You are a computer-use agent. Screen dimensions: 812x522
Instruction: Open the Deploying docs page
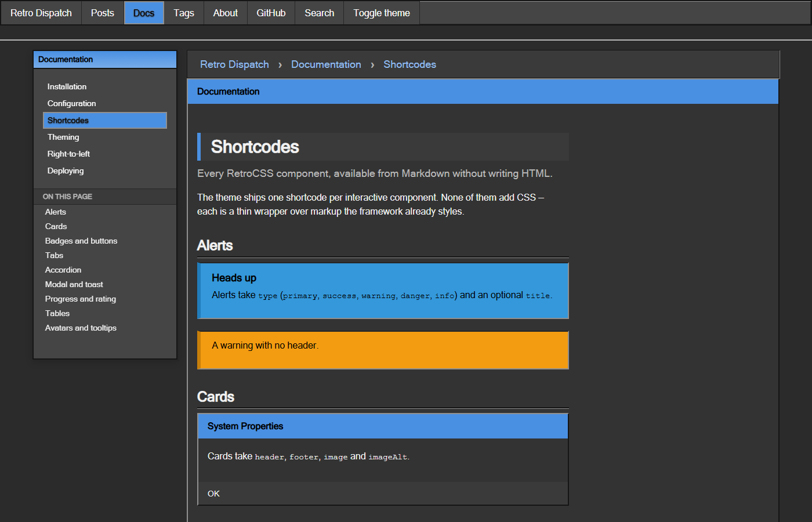click(x=105, y=171)
